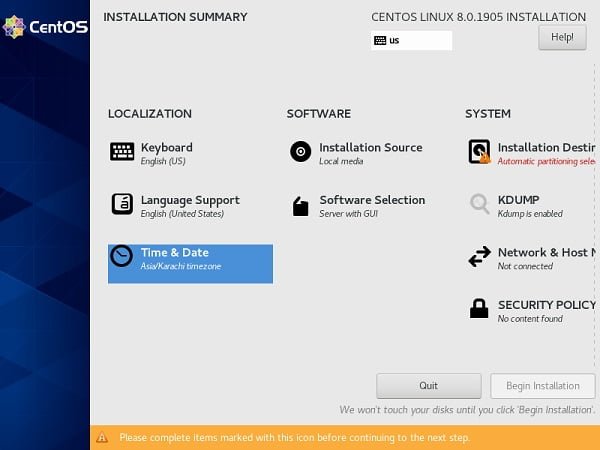Click the warning triangle in orange bar
The height and width of the screenshot is (450, 600).
(x=102, y=437)
